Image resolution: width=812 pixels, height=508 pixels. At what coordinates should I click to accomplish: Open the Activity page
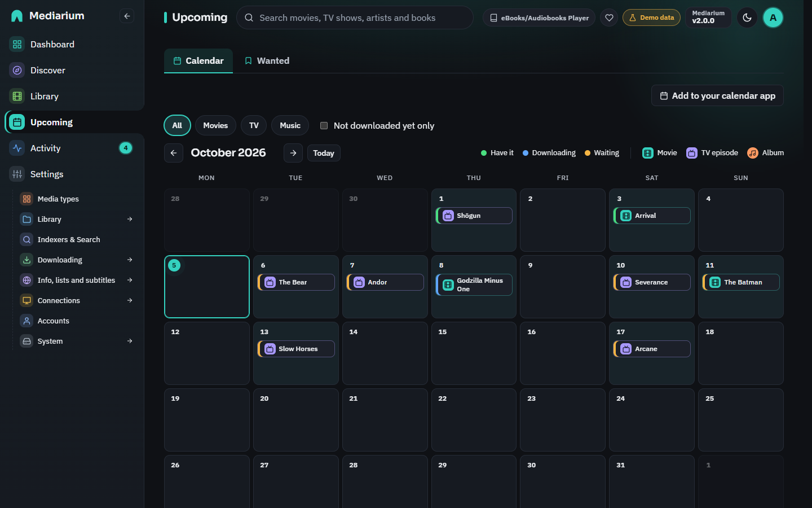(72, 148)
